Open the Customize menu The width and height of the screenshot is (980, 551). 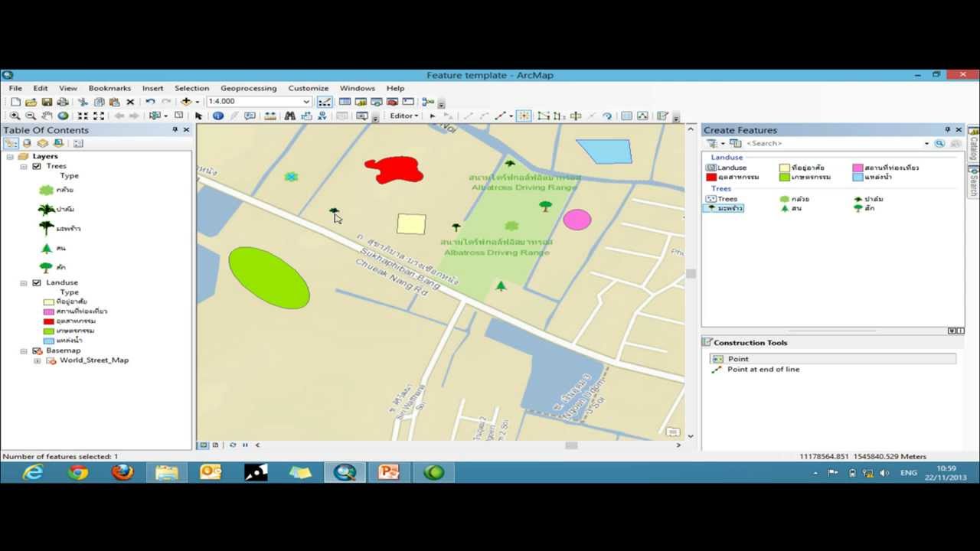(x=309, y=88)
